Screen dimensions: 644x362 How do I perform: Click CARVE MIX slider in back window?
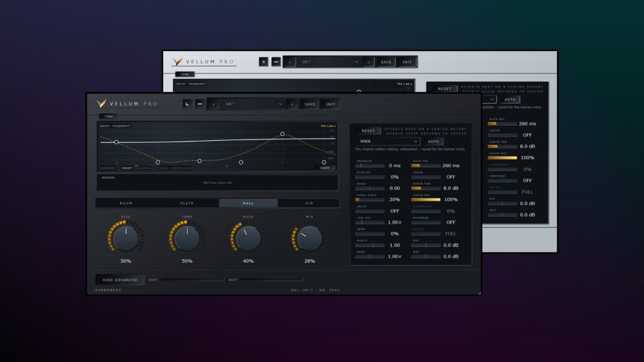coord(502,158)
